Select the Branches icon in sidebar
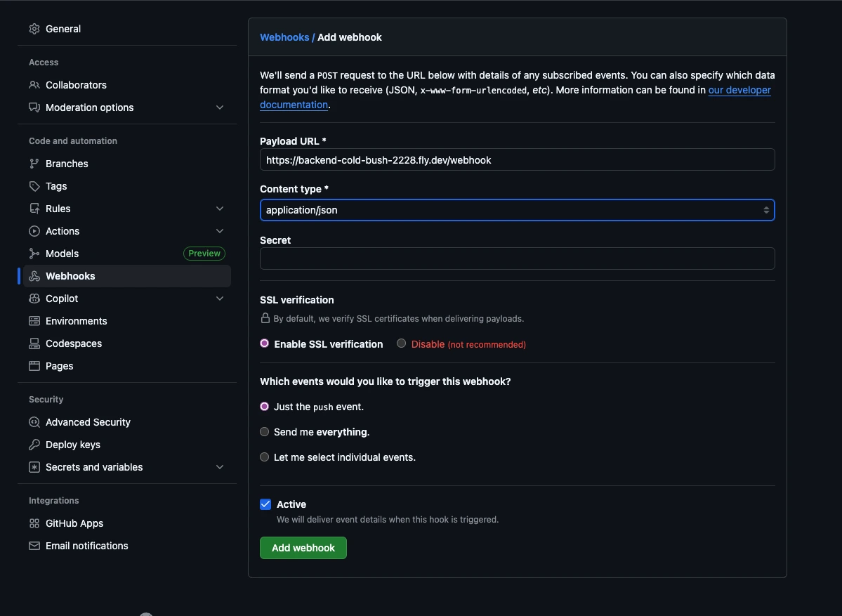The width and height of the screenshot is (842, 616). [34, 163]
